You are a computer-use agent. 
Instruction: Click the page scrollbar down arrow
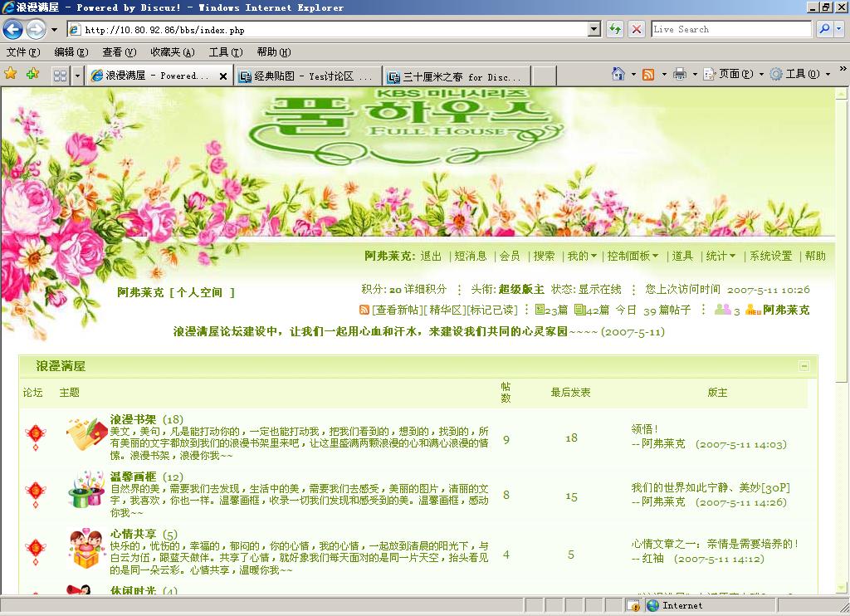point(842,588)
